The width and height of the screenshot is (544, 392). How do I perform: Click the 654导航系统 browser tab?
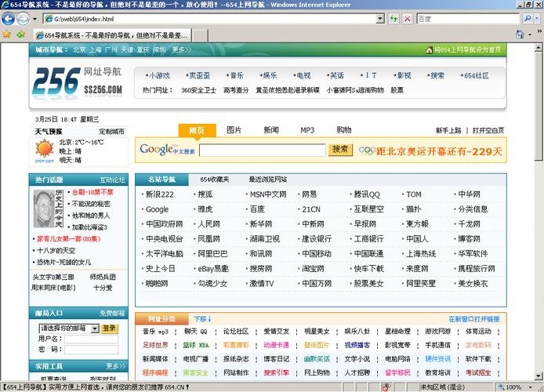(112, 35)
